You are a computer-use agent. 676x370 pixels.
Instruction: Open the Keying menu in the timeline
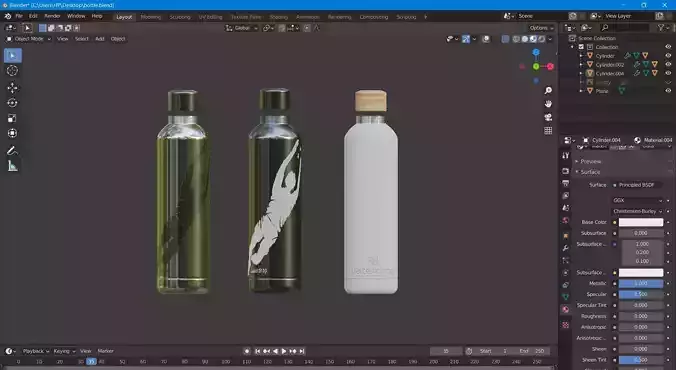tap(64, 351)
